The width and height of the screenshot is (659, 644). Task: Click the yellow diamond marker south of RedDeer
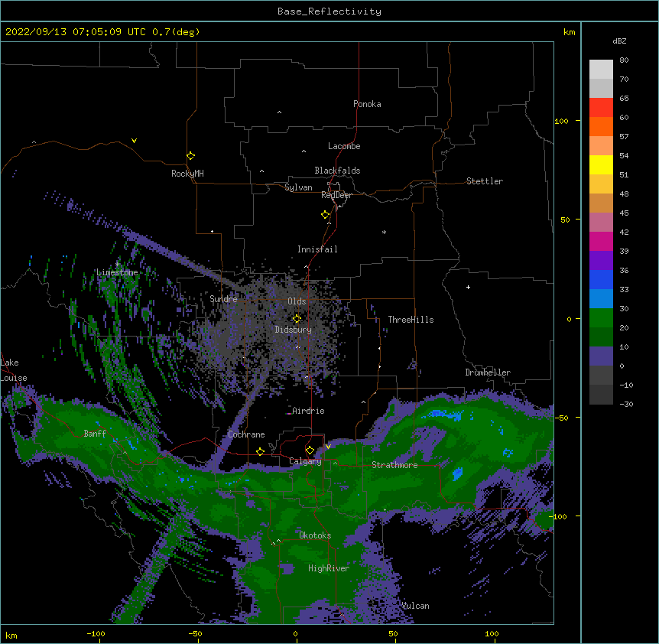click(326, 215)
